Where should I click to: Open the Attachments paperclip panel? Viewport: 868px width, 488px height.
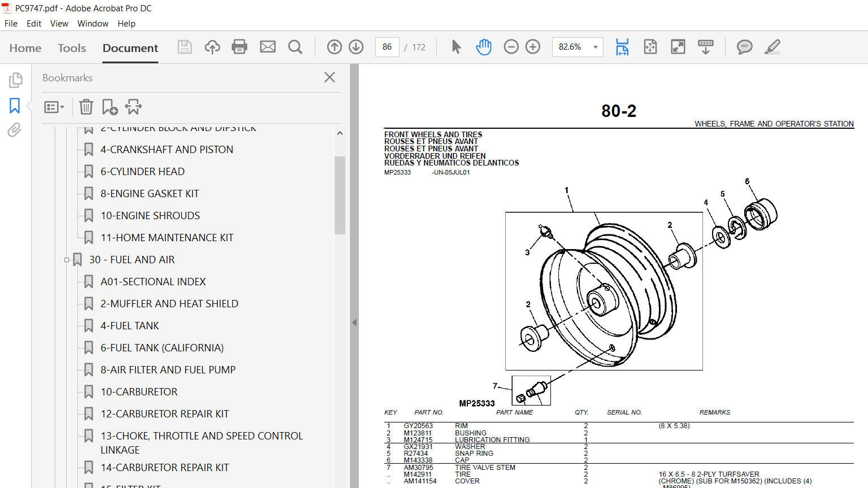click(x=15, y=130)
